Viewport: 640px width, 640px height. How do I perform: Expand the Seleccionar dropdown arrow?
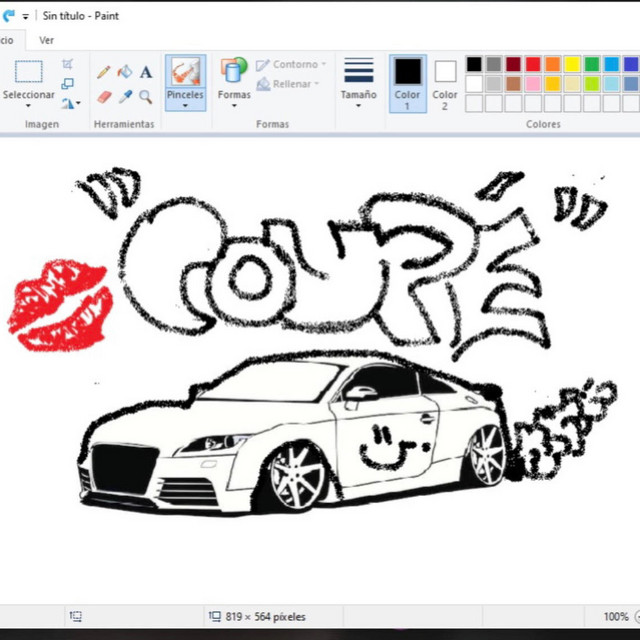click(x=29, y=106)
